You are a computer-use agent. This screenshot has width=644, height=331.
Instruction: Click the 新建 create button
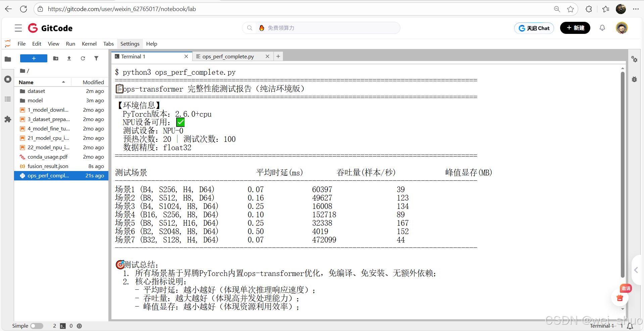[575, 28]
